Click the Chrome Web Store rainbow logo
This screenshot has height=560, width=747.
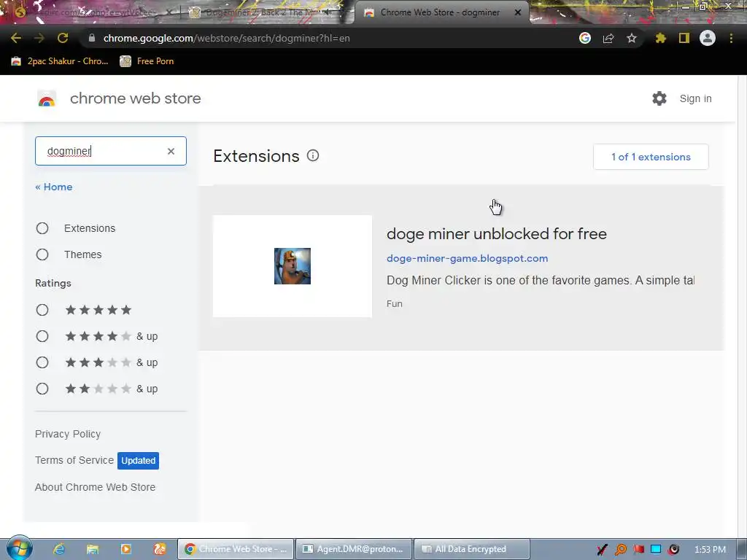point(47,98)
